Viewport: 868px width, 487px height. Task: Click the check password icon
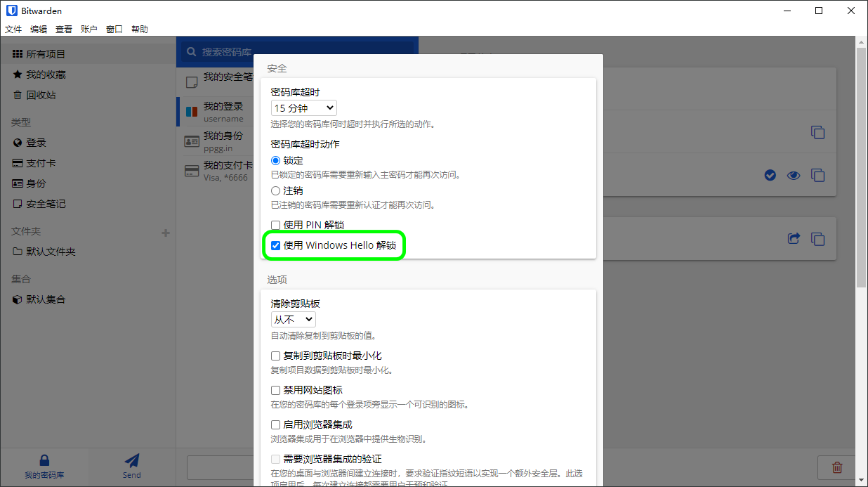pos(770,175)
